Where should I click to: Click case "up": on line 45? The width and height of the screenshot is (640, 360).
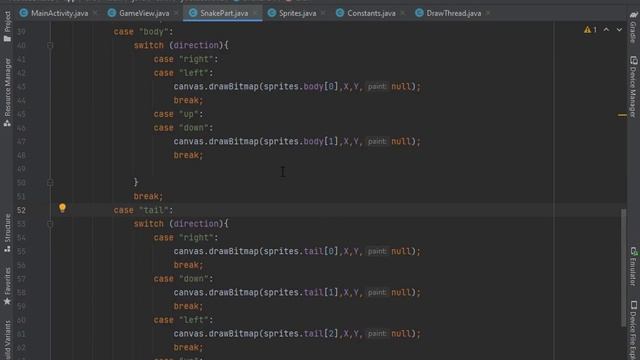178,114
